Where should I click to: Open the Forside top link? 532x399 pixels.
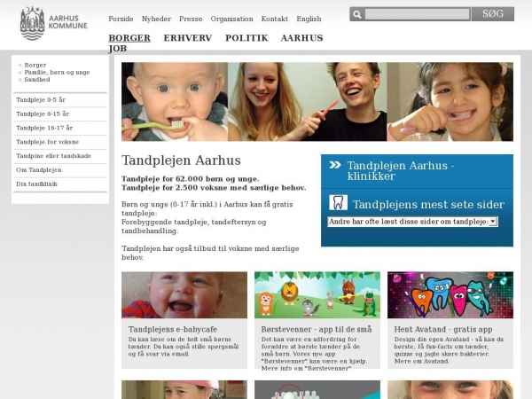point(121,19)
